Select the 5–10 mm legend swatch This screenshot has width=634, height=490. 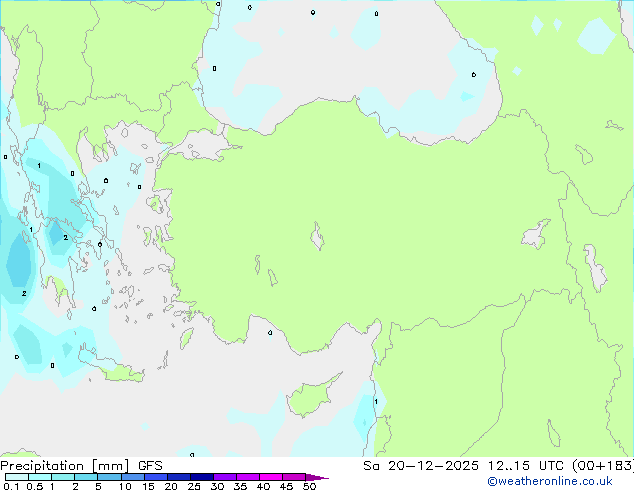pos(110,477)
